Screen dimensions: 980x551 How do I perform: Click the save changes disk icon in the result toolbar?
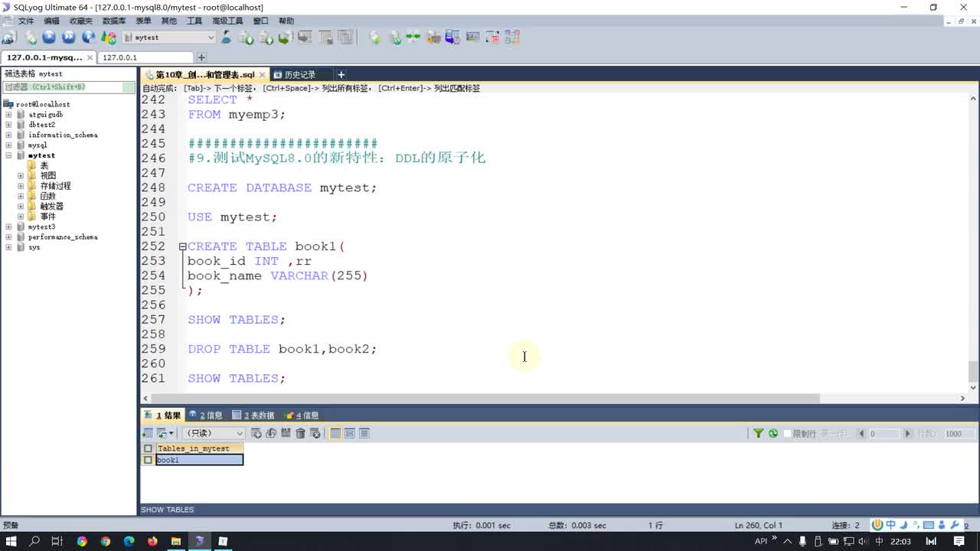pyautogui.click(x=286, y=433)
